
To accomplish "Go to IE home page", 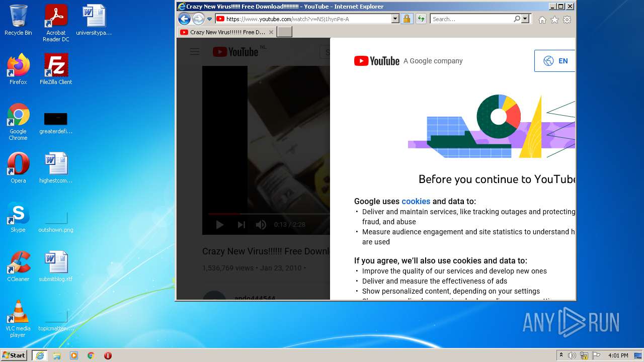I will tap(542, 20).
